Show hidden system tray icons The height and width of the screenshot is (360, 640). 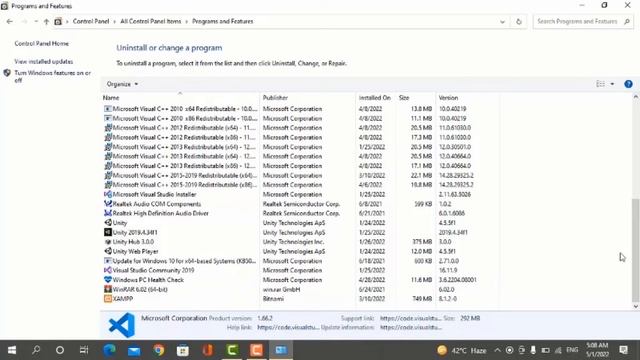[x=497, y=350]
